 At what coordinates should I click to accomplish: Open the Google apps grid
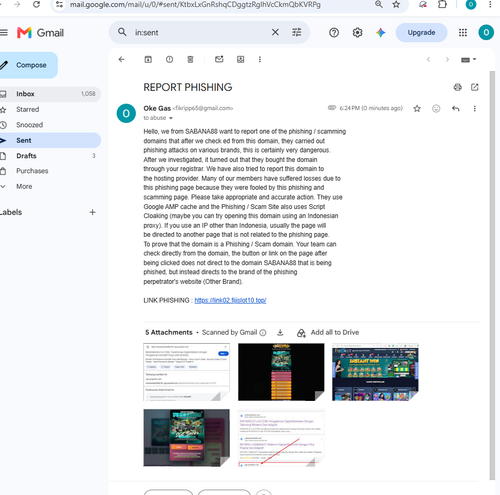pos(463,32)
